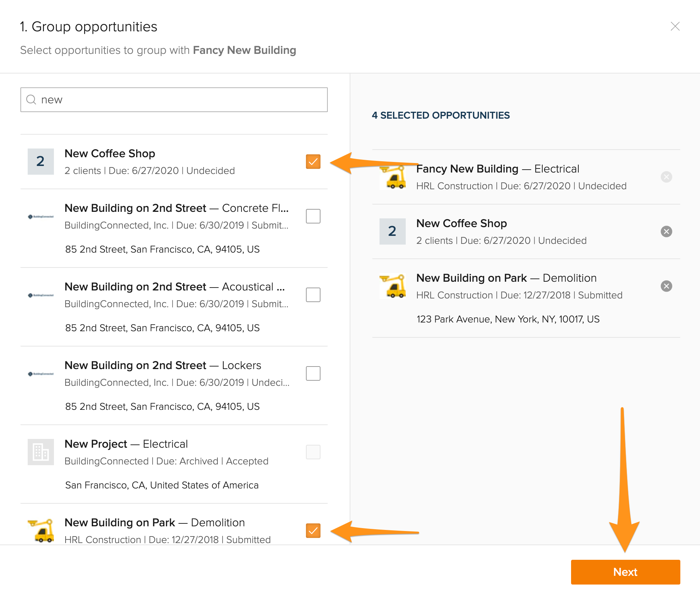
Task: Select the Acoustical opportunity checkbox
Action: 313,295
